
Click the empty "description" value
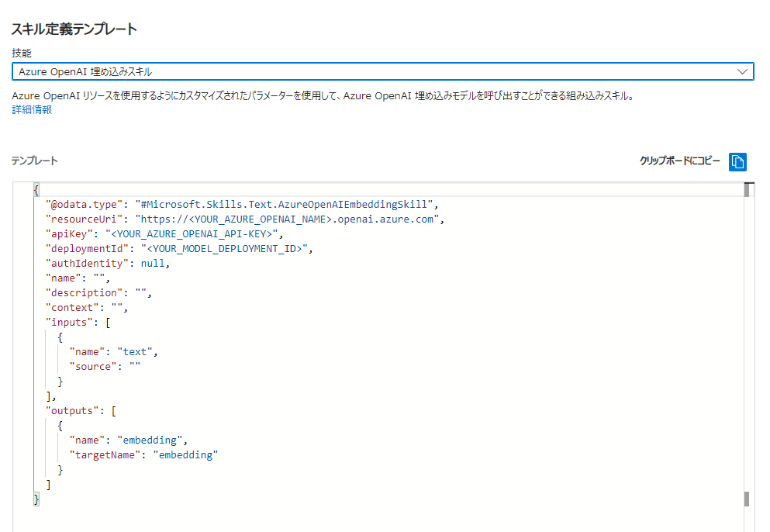(141, 293)
